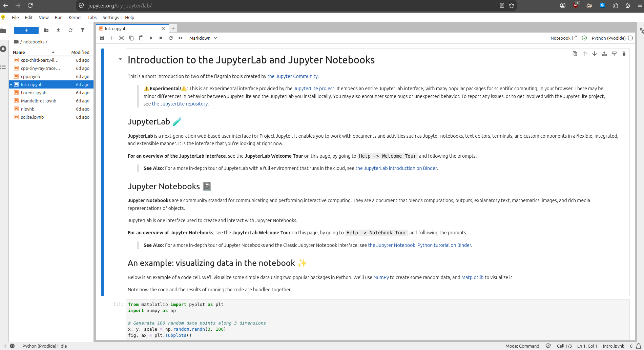Open the View menu
Viewport: 644px width, 350px height.
click(x=44, y=17)
